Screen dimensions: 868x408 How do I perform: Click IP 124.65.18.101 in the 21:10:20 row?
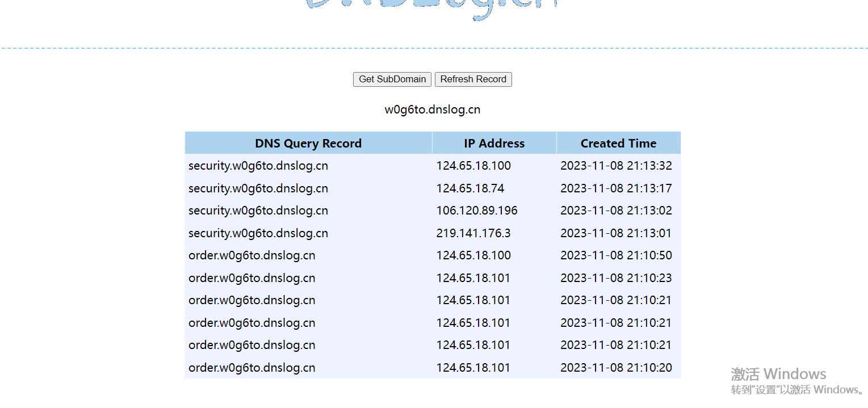[x=473, y=368]
